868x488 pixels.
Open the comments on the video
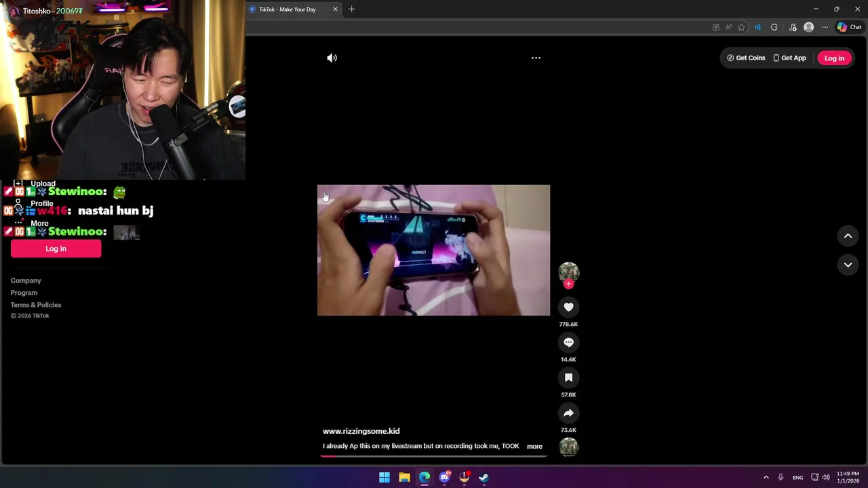[x=568, y=342]
